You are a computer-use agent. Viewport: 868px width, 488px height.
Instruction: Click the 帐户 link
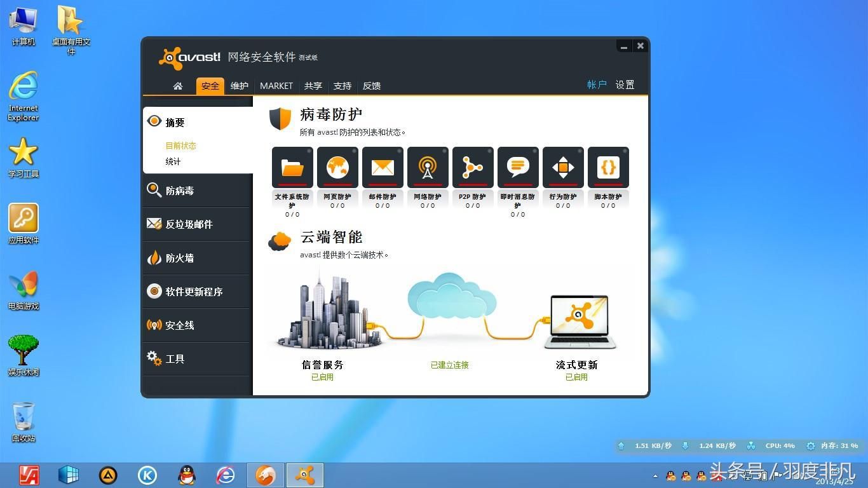point(596,84)
